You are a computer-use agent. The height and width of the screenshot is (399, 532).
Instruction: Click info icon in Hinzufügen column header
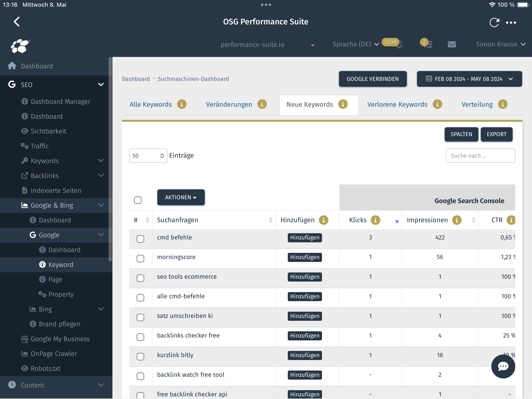point(323,220)
